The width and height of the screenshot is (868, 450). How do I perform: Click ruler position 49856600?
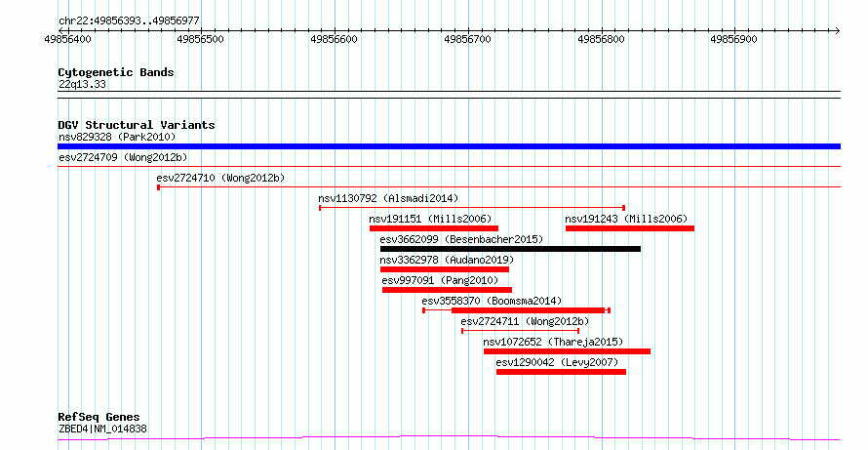click(x=335, y=39)
